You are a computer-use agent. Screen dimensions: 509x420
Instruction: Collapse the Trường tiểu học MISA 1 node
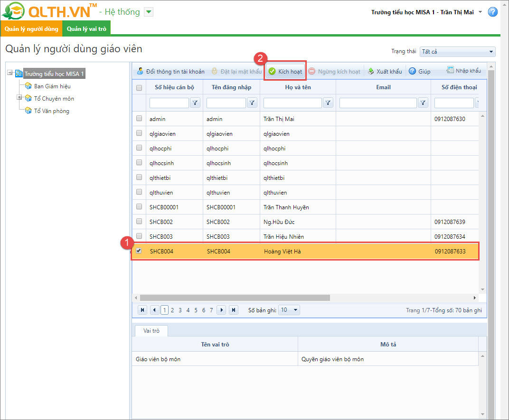coord(10,73)
